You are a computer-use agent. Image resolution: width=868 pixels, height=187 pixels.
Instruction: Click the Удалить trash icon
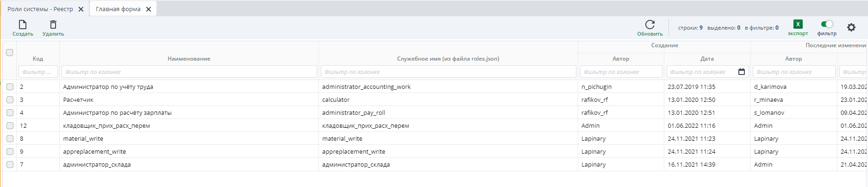click(53, 25)
